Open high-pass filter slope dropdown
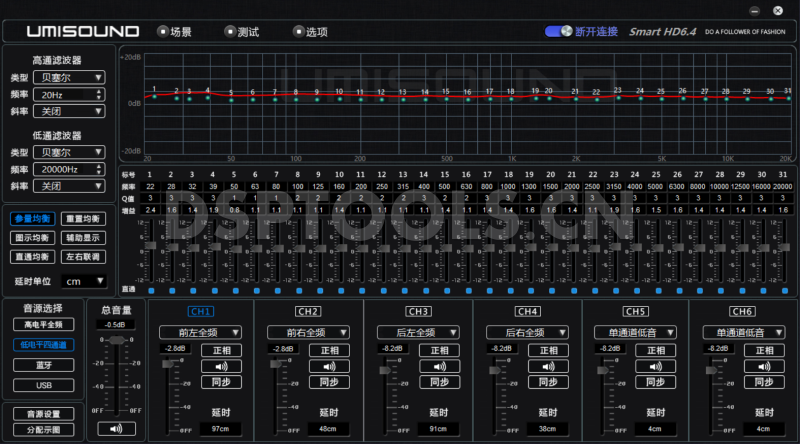Screen dimensions: 800x444 click(x=69, y=111)
